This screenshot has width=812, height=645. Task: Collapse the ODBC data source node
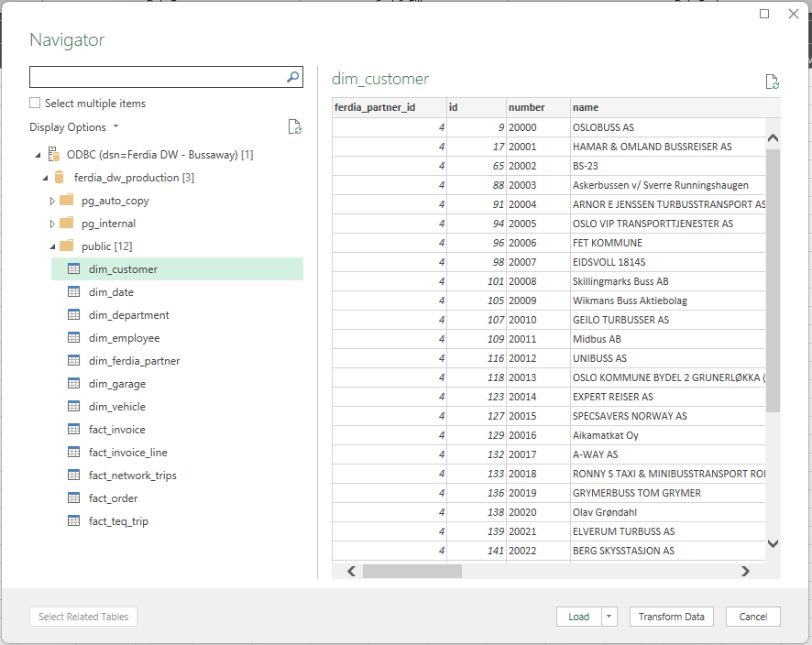click(x=38, y=155)
